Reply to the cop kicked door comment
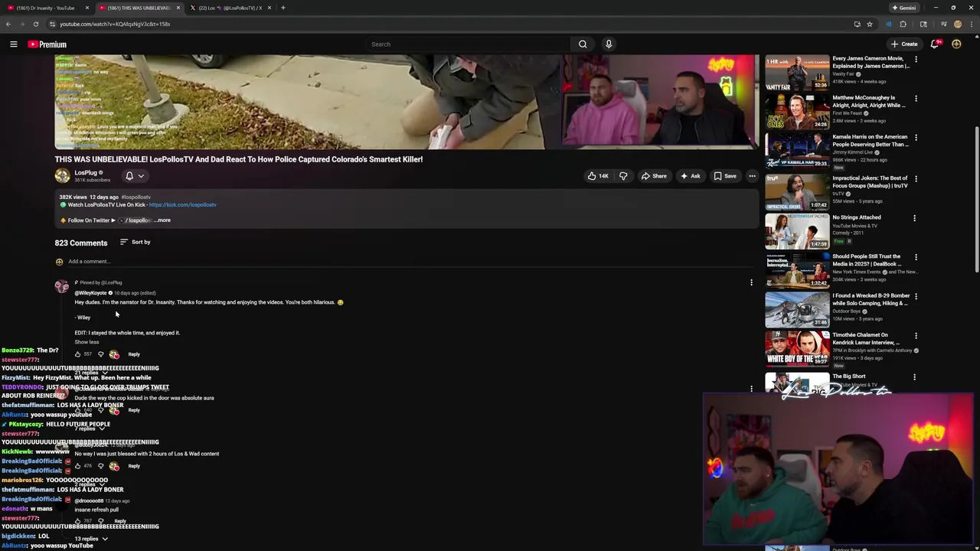The width and height of the screenshot is (980, 551). click(x=134, y=410)
